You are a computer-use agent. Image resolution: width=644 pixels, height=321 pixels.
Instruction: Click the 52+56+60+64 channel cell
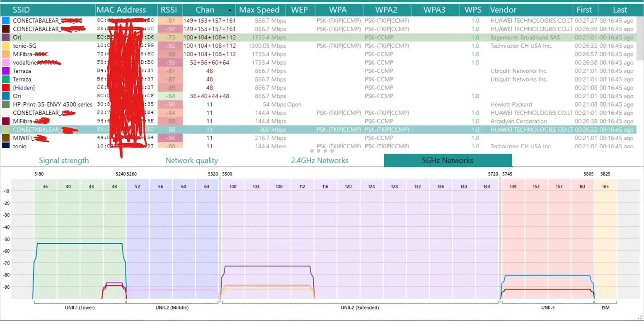tap(209, 63)
